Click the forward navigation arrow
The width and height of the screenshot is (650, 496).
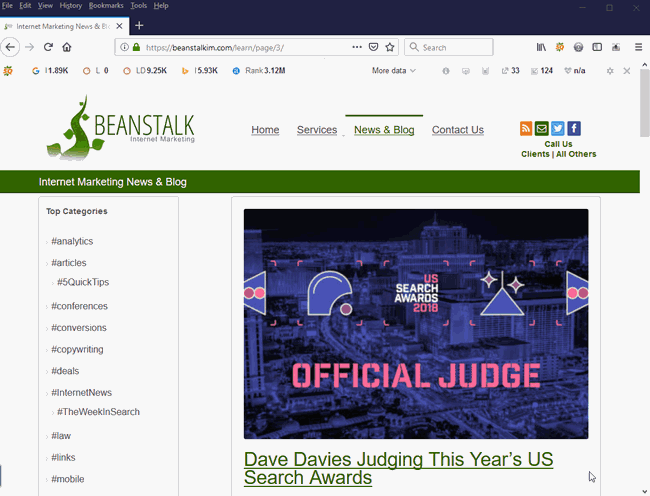[29, 47]
